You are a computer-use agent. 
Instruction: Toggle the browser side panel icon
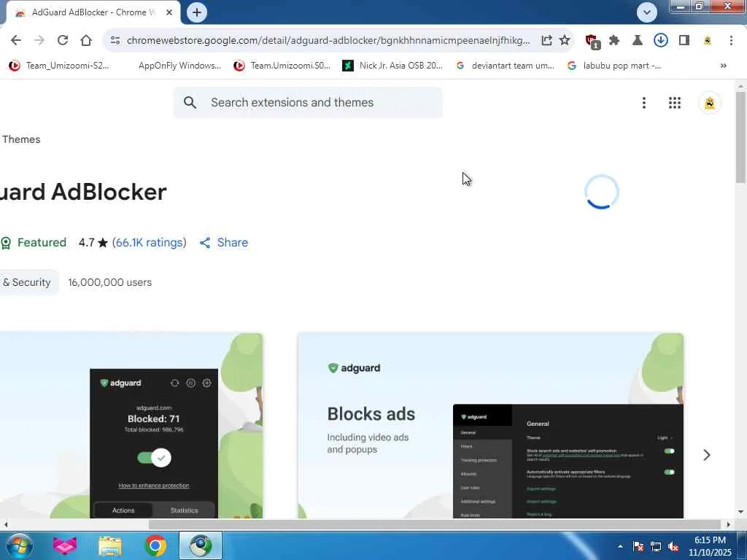684,41
